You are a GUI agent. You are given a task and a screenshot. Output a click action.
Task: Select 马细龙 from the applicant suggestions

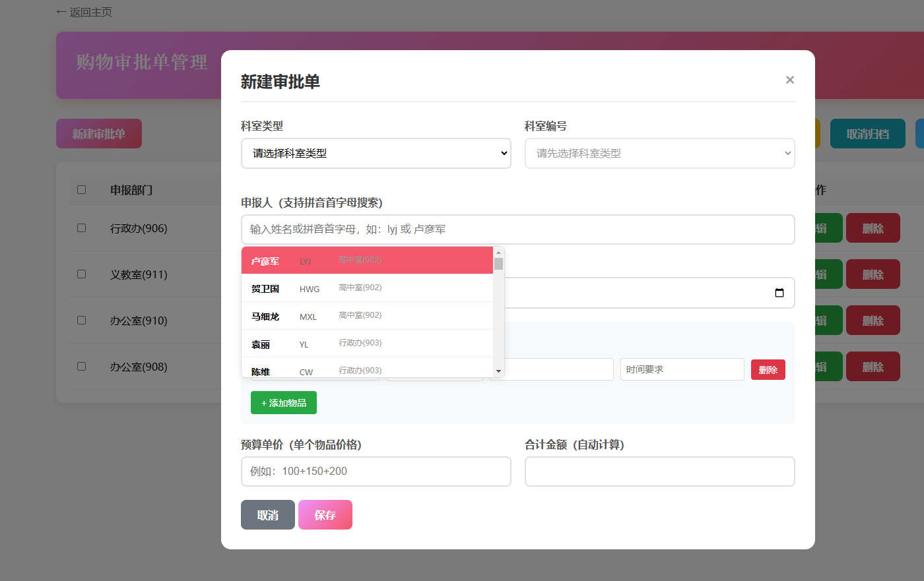click(x=368, y=316)
